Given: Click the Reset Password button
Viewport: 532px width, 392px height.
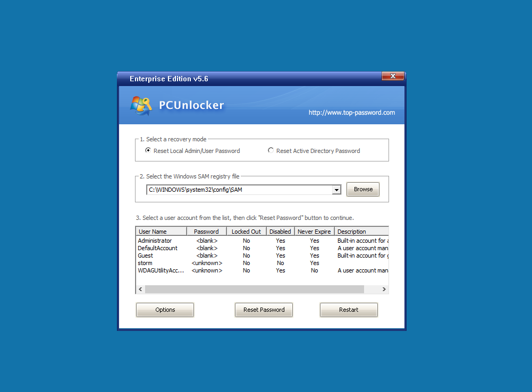Looking at the screenshot, I should [264, 310].
